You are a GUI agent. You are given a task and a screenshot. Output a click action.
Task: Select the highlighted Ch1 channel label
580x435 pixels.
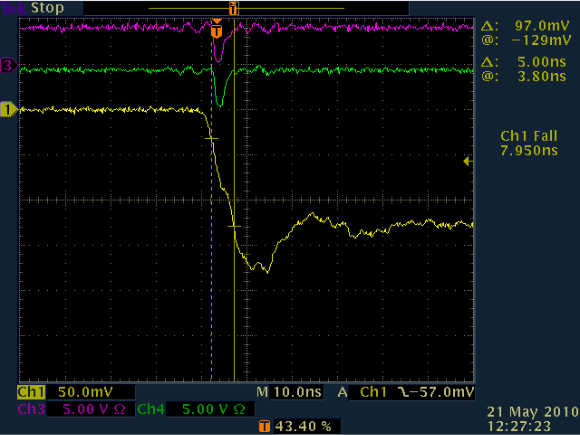coord(31,392)
